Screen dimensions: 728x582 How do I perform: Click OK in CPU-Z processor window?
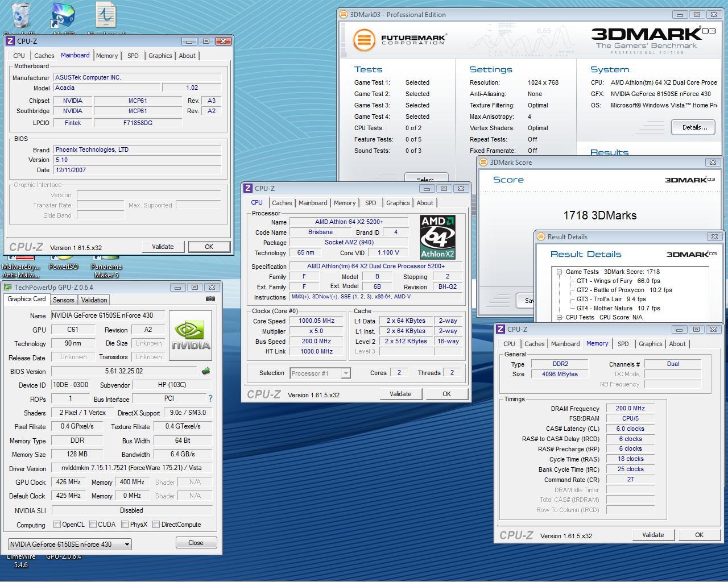(x=446, y=394)
